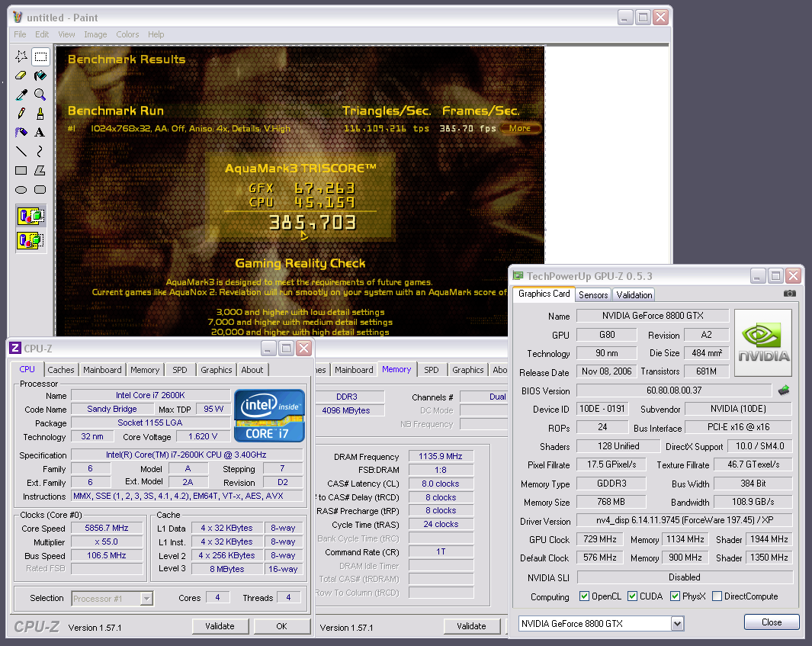Switch to Mainboard tab in front CPU-Z

102,370
